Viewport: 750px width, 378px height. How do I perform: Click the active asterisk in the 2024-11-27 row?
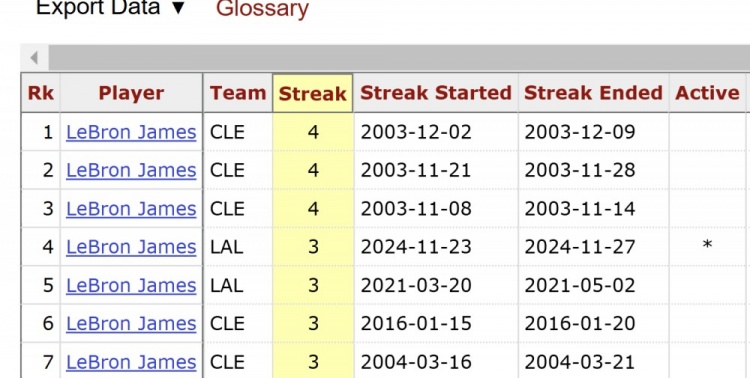[x=707, y=246]
